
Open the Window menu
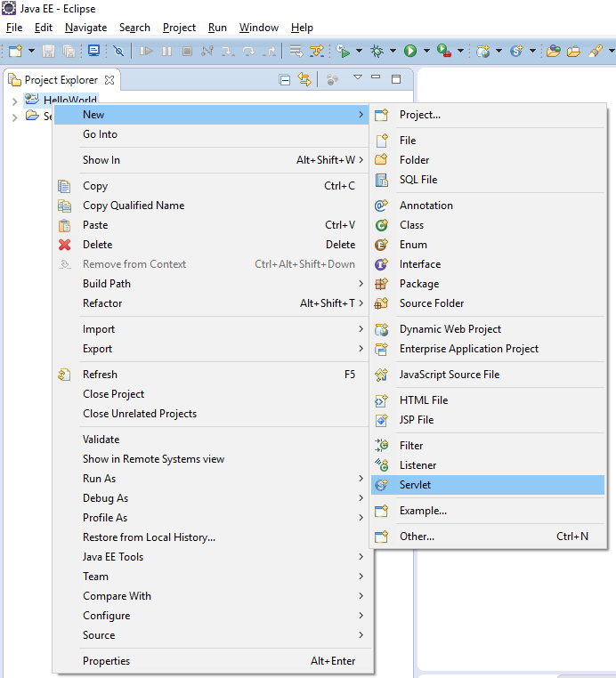tap(259, 28)
